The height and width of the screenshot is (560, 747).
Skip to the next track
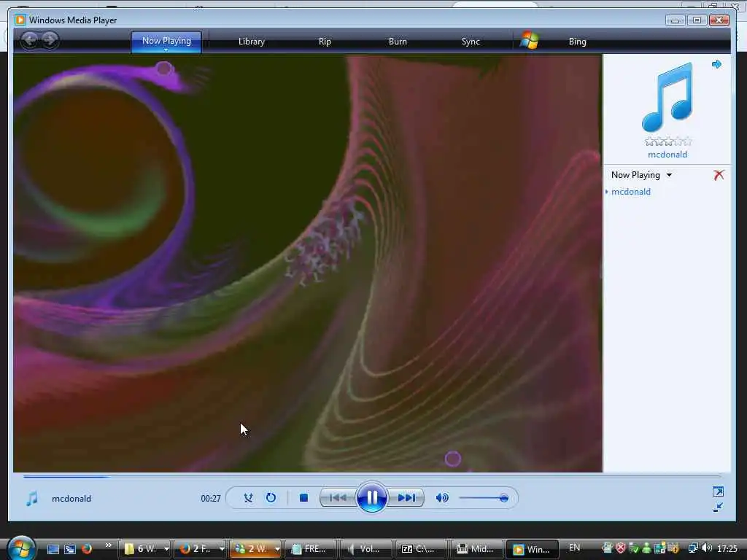tap(406, 498)
